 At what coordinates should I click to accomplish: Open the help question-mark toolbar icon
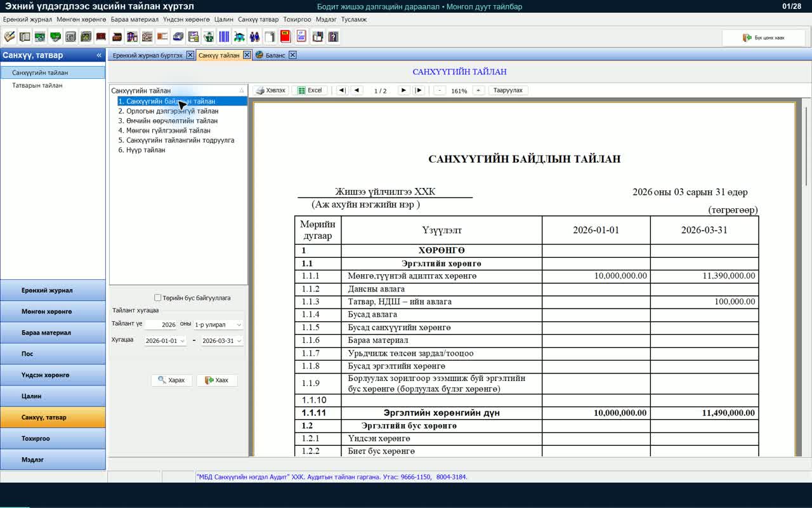(332, 37)
